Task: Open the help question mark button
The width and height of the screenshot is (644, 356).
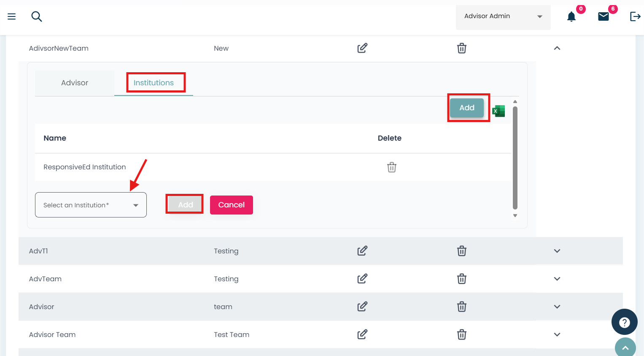Action: click(x=624, y=322)
